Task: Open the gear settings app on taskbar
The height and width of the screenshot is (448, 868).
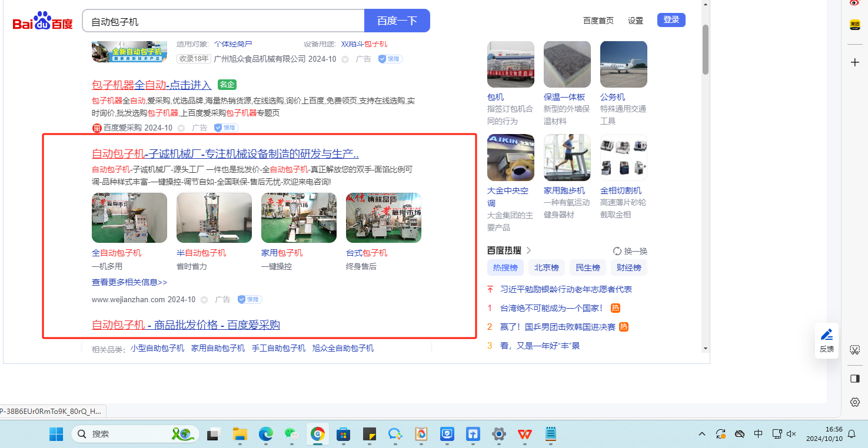Action: pos(499,434)
